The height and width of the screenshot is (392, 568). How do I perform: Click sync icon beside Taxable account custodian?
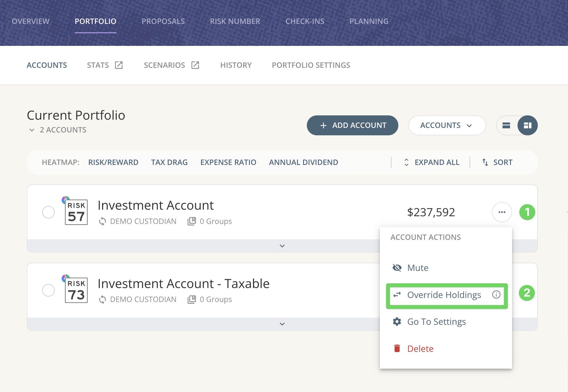[102, 299]
